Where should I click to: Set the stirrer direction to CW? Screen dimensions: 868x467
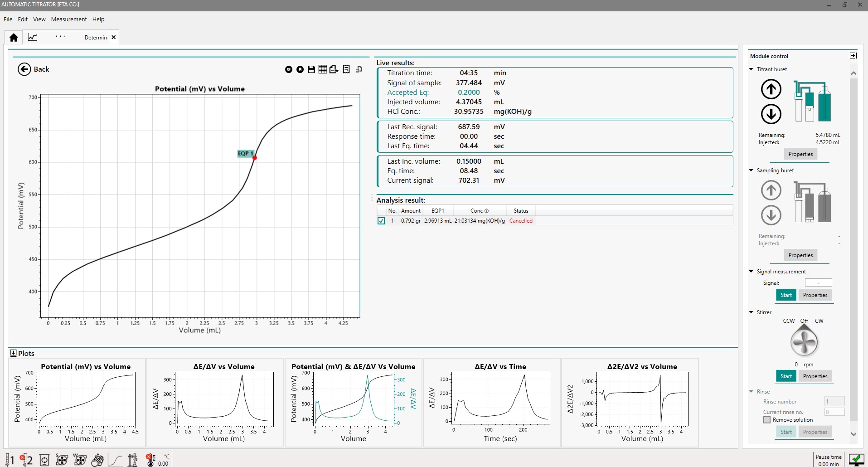click(819, 321)
